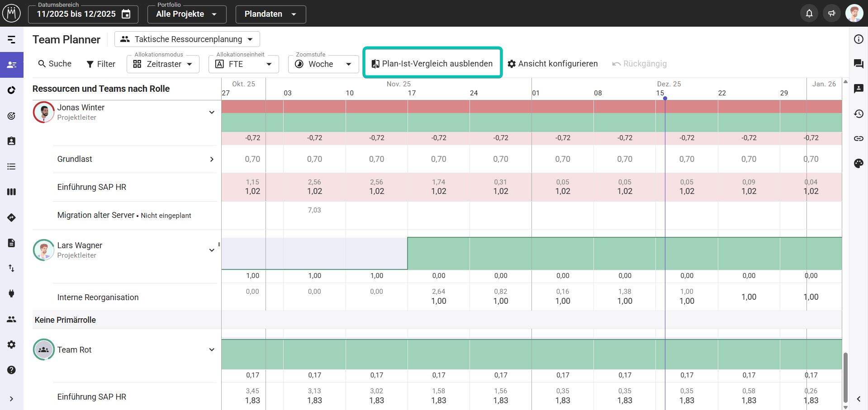Viewport: 868px width, 410px height.
Task: Click the announcements megaphone icon
Action: [831, 14]
